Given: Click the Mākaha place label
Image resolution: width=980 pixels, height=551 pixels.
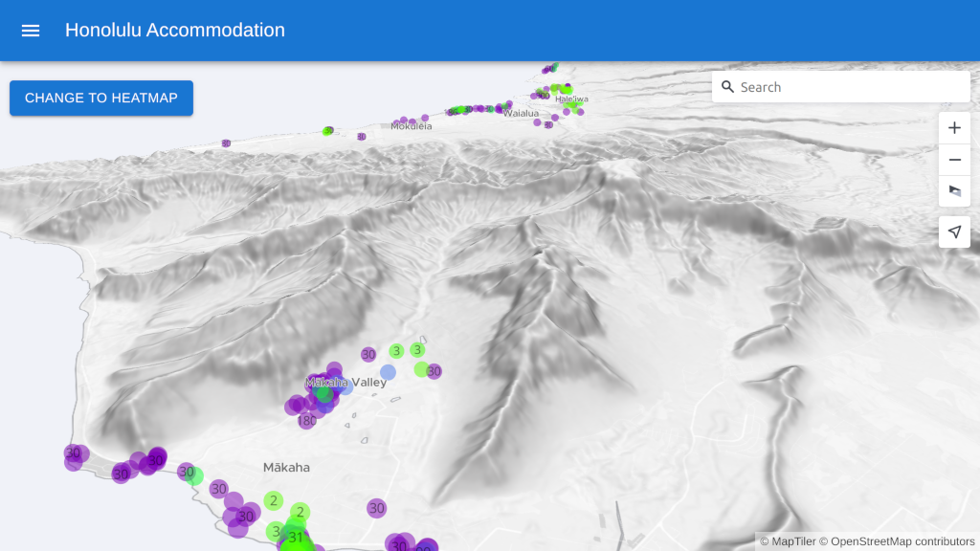Looking at the screenshot, I should (x=286, y=468).
